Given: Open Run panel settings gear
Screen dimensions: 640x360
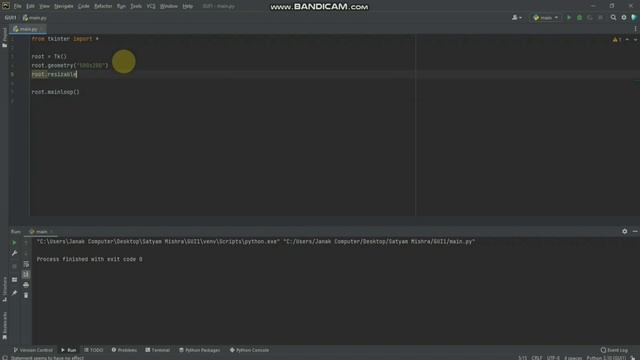Looking at the screenshot, I should (x=624, y=231).
